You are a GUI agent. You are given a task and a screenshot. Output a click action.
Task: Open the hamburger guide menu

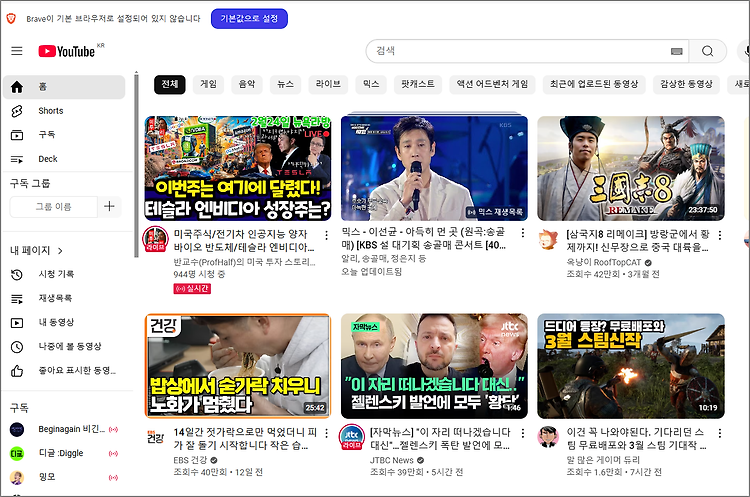pyautogui.click(x=17, y=51)
